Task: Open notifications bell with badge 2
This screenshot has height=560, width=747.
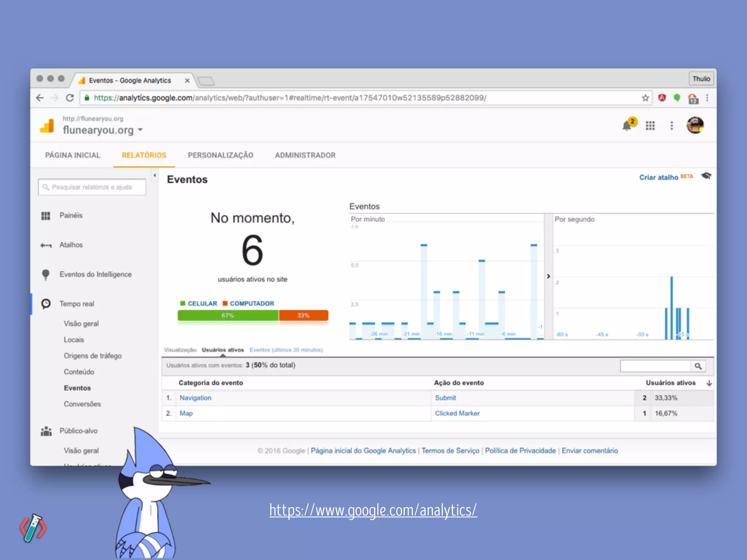Action: [x=629, y=125]
